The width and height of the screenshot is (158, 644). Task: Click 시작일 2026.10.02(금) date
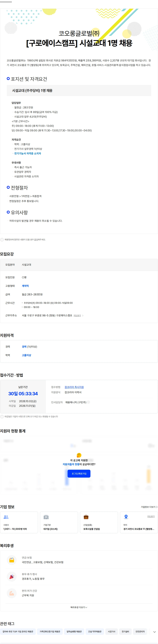click(27, 401)
